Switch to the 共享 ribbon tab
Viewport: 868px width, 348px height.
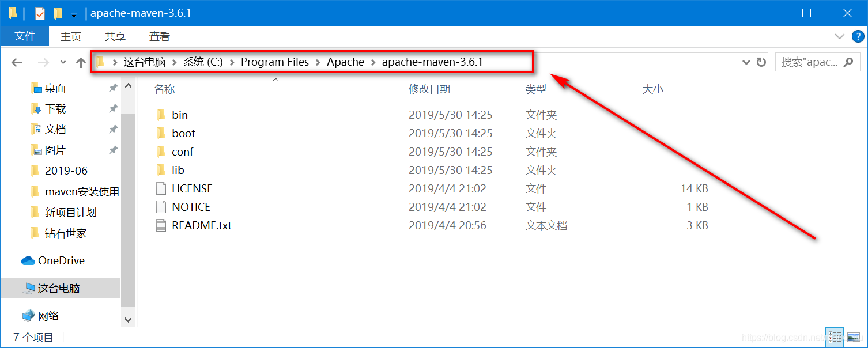115,36
